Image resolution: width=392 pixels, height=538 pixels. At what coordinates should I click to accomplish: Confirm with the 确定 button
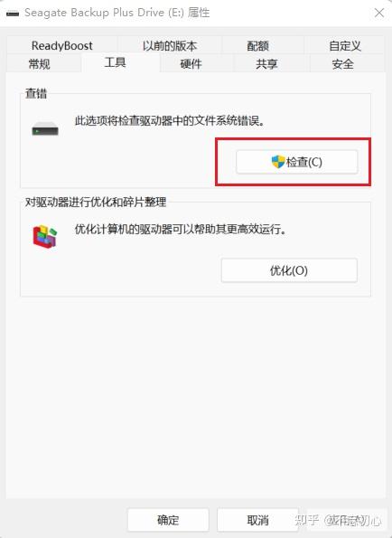[168, 520]
